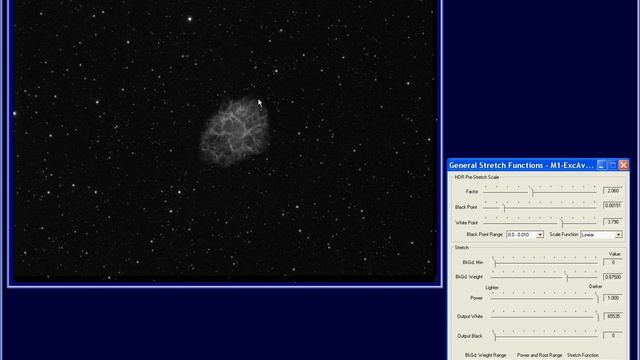The image size is (640, 360).
Task: Click the BkGd Weight slider handle
Action: (567, 277)
